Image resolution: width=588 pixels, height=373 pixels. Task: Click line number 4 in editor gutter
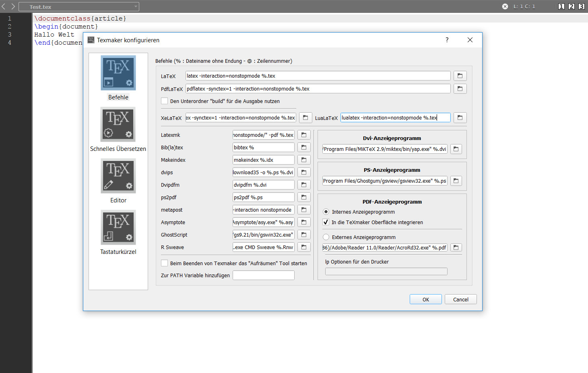pyautogui.click(x=10, y=42)
